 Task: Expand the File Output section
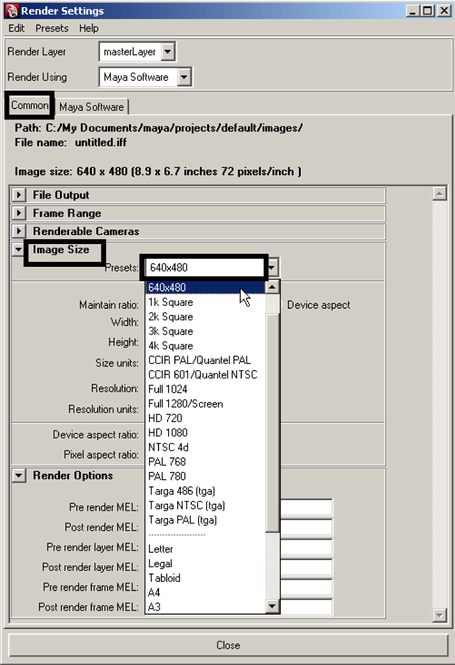click(x=19, y=195)
